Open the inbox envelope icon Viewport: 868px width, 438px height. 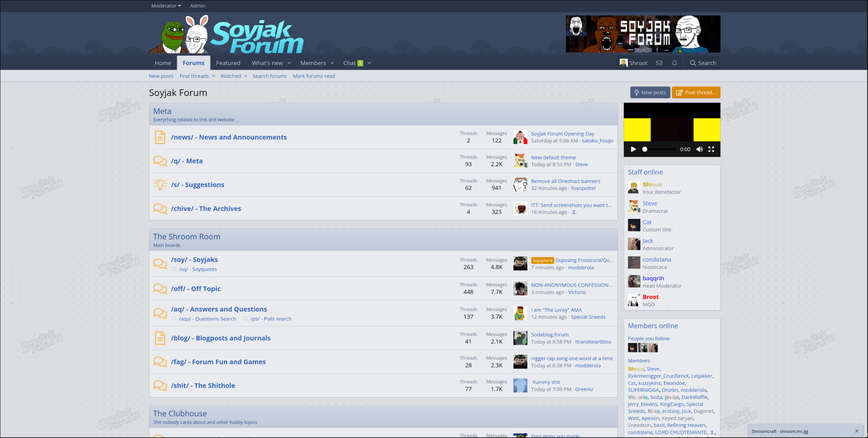tap(659, 63)
